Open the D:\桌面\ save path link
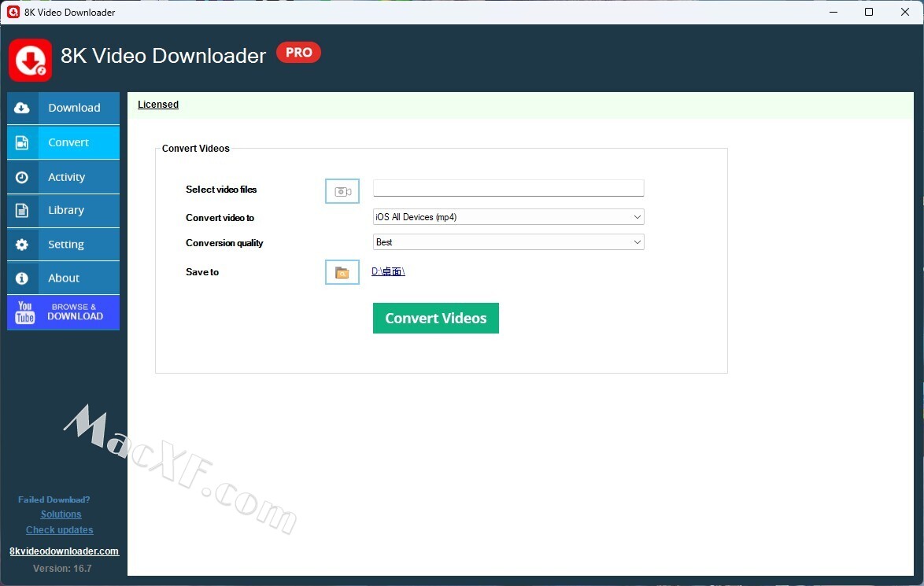This screenshot has width=924, height=586. coord(388,271)
